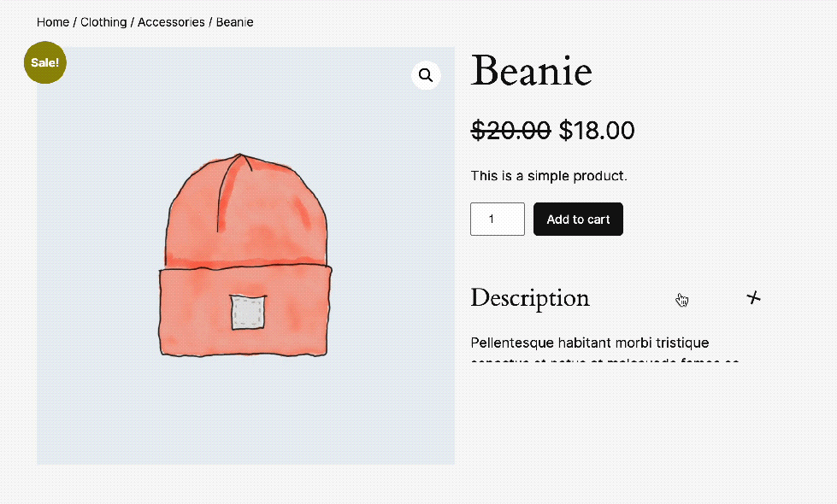Open the product image zoom magnifier
The image size is (837, 504).
pyautogui.click(x=426, y=76)
